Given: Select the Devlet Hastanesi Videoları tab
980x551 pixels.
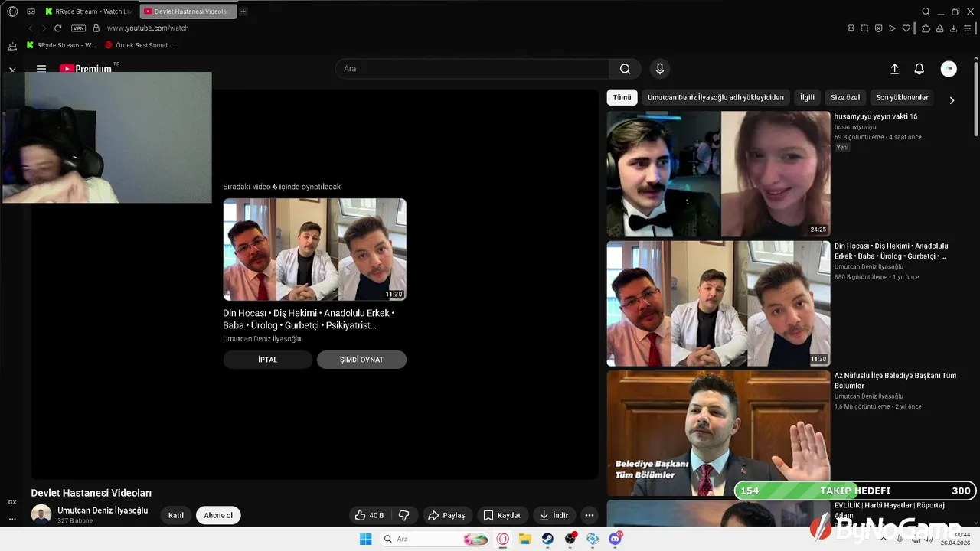Looking at the screenshot, I should coord(188,11).
